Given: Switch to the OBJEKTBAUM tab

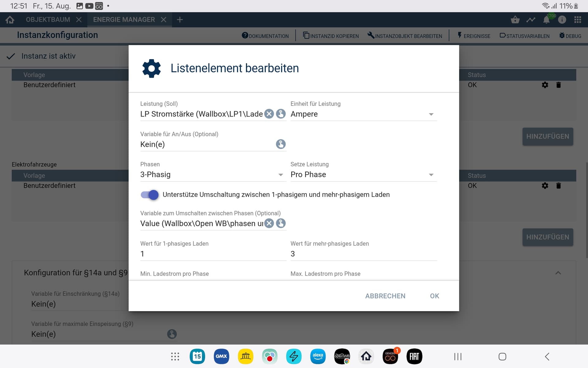Looking at the screenshot, I should [48, 20].
